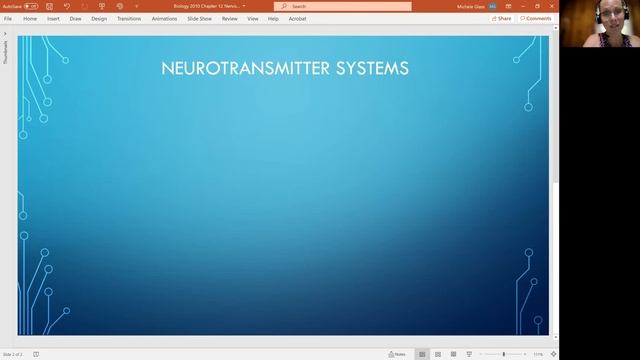Image resolution: width=640 pixels, height=360 pixels.
Task: Open Customize Quick Access Toolbar dropdown
Action: point(137,6)
